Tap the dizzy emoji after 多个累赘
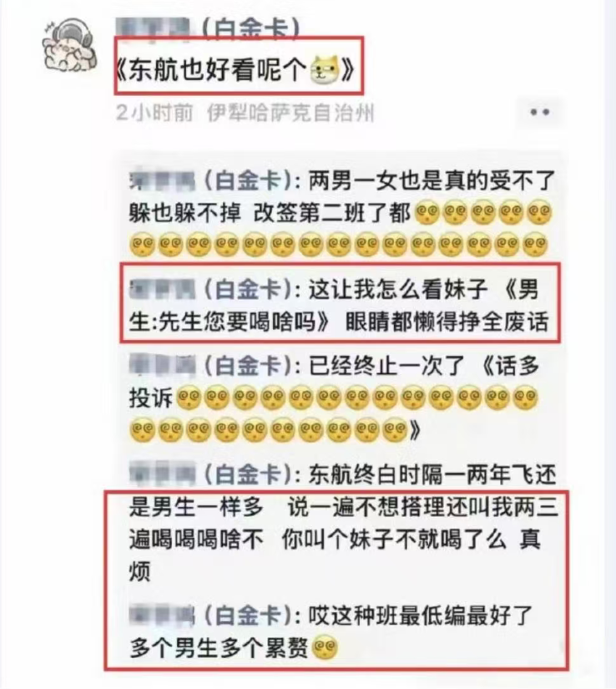Screen dimensions: 616x689 (x=325, y=647)
